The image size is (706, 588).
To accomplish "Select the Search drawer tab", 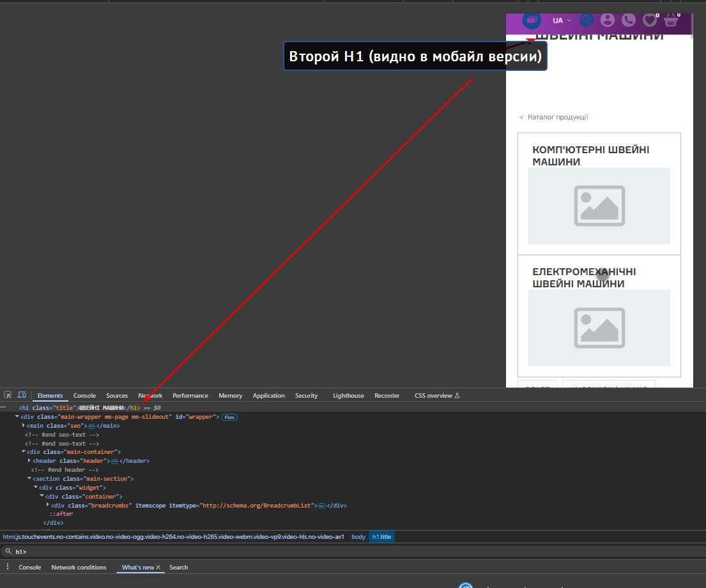I will pyautogui.click(x=179, y=568).
